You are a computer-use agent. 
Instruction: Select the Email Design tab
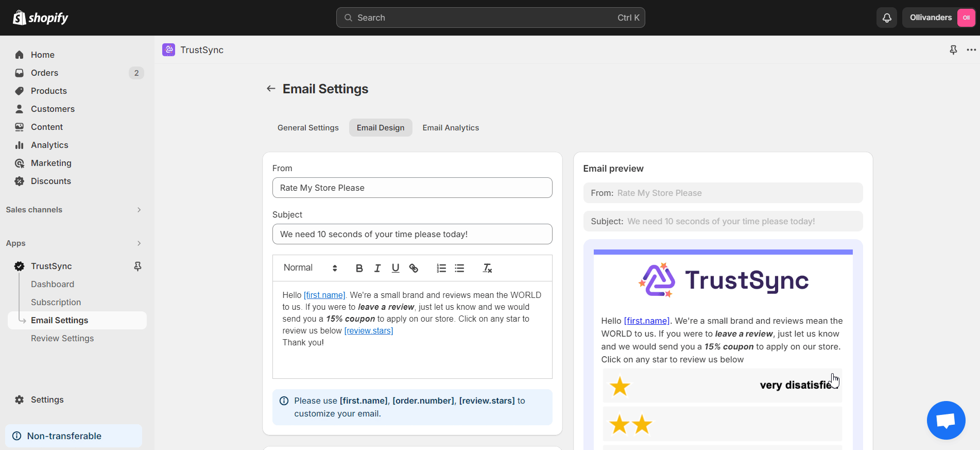point(381,128)
